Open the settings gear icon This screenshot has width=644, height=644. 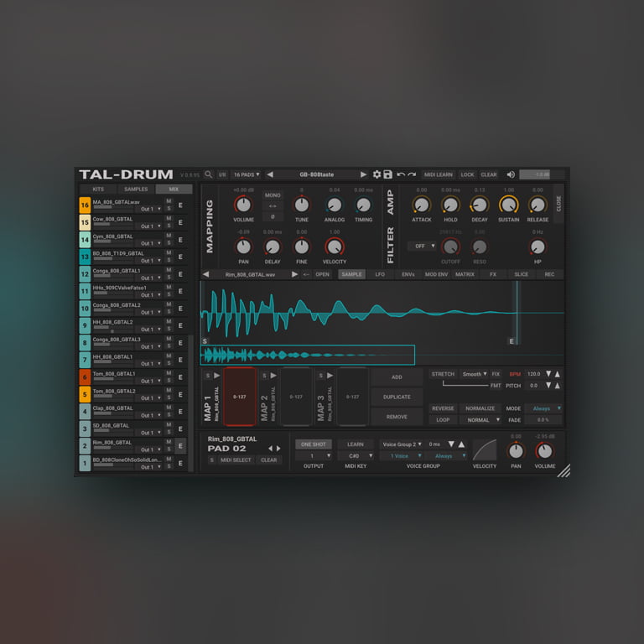click(377, 174)
